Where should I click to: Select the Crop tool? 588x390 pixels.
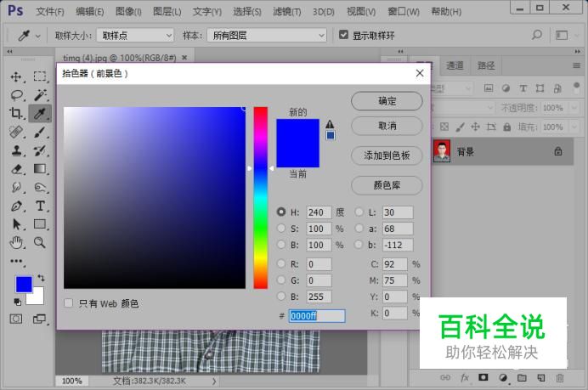(x=16, y=113)
